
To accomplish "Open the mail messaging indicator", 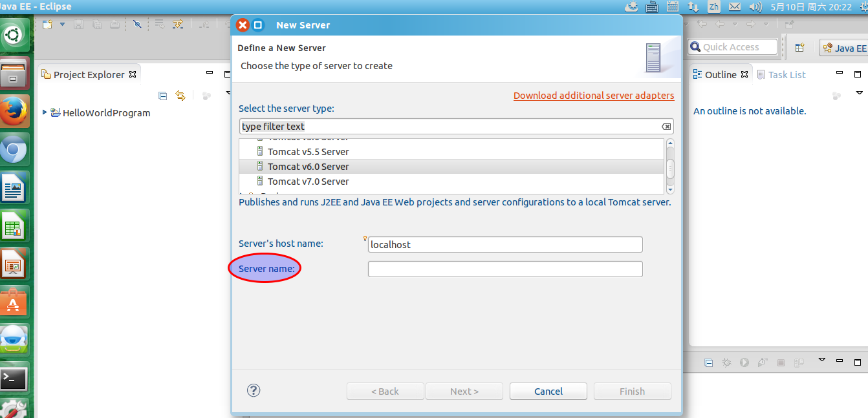I will point(734,6).
